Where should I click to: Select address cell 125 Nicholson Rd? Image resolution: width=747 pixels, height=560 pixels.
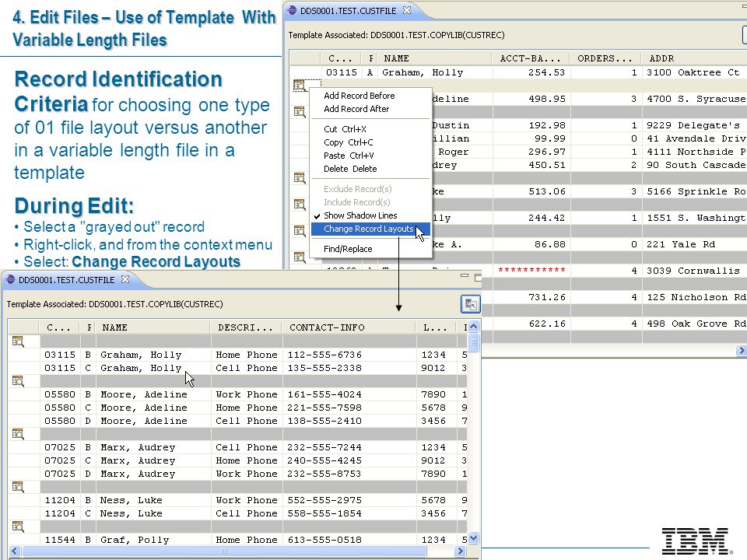point(695,297)
